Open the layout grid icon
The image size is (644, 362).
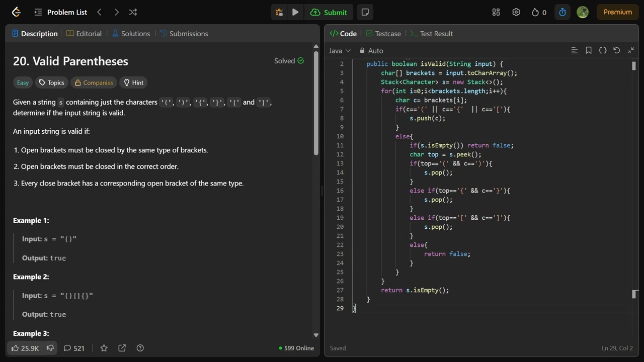(496, 12)
